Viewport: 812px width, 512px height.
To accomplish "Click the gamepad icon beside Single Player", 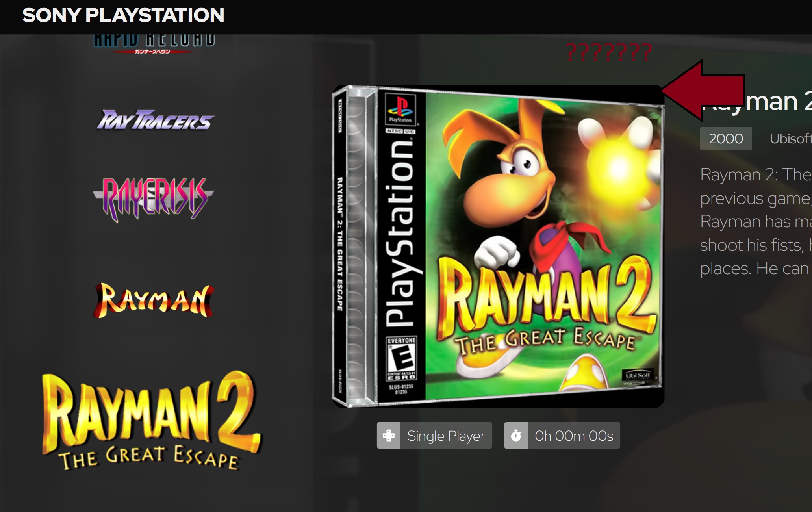I will [389, 436].
